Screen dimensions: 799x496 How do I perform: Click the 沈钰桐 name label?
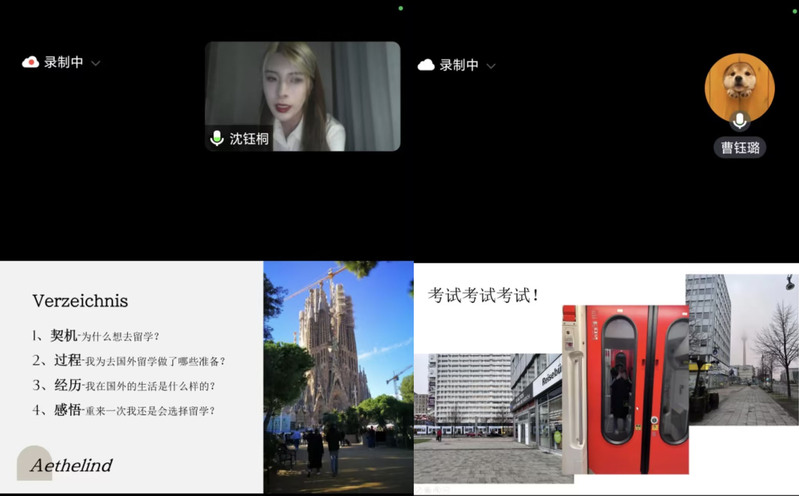click(249, 139)
